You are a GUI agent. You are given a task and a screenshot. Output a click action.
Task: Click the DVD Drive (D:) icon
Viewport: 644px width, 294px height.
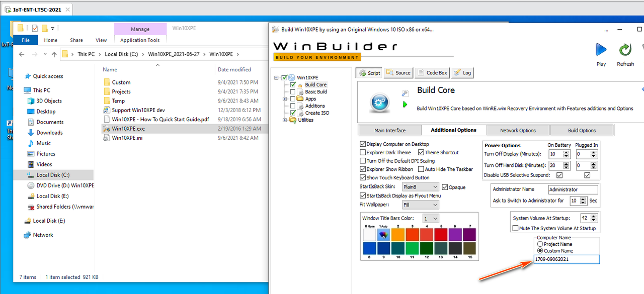click(31, 185)
